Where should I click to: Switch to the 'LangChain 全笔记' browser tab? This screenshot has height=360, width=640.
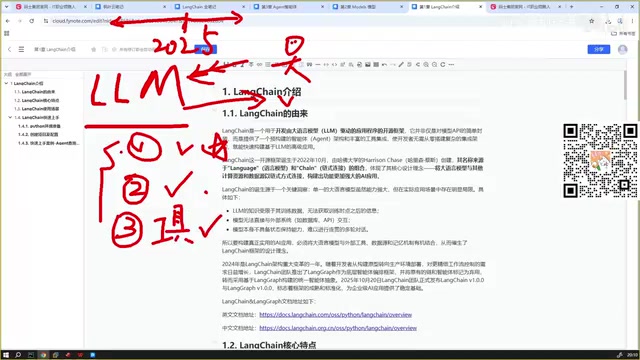click(209, 7)
